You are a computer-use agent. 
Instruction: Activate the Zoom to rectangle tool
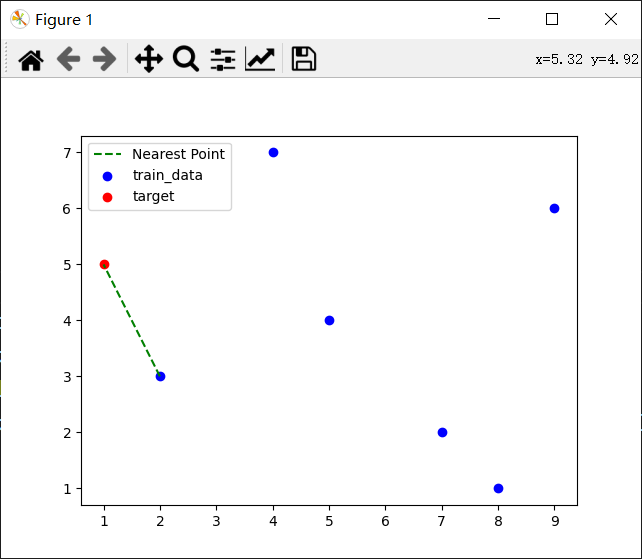tap(186, 59)
